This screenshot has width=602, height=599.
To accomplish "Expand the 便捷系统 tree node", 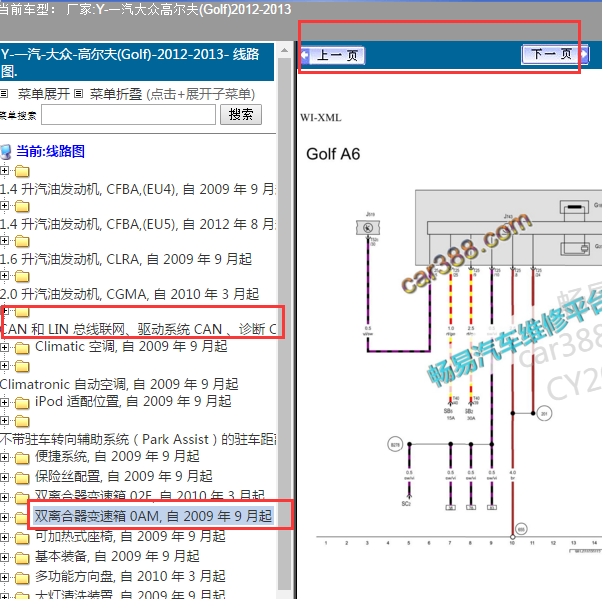I will point(4,457).
